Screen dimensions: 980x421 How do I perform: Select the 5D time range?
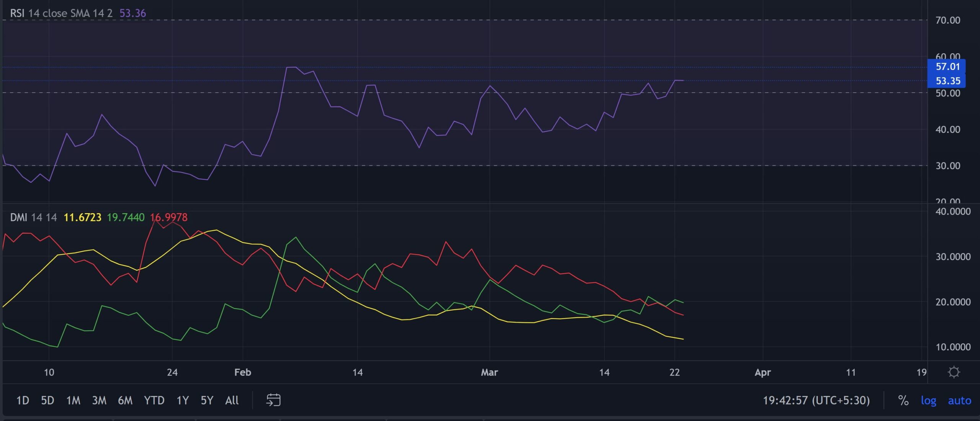click(47, 400)
